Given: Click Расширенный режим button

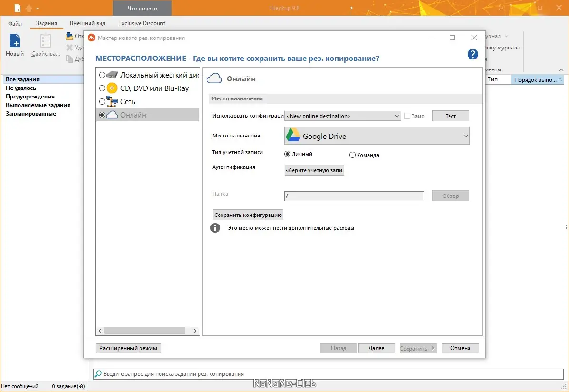Looking at the screenshot, I should click(x=129, y=348).
